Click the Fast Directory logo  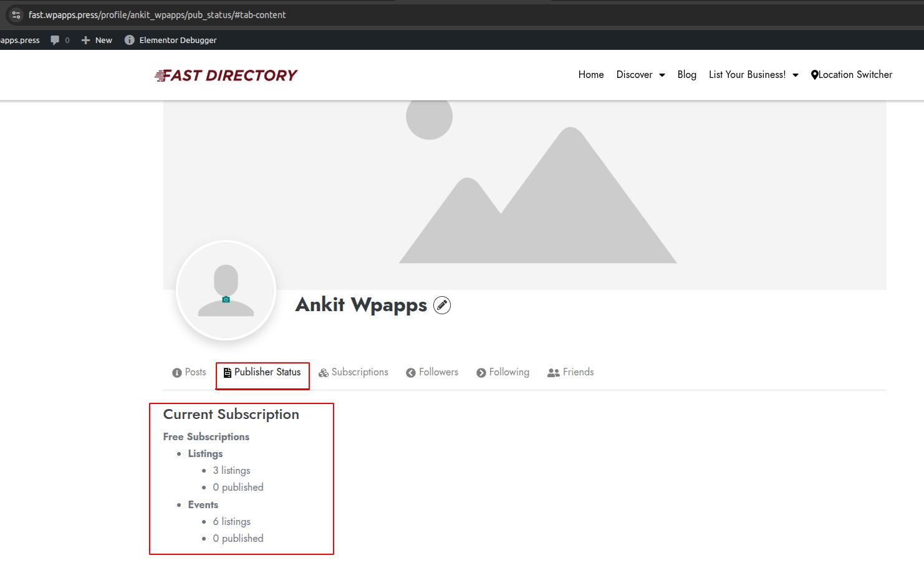(x=226, y=75)
